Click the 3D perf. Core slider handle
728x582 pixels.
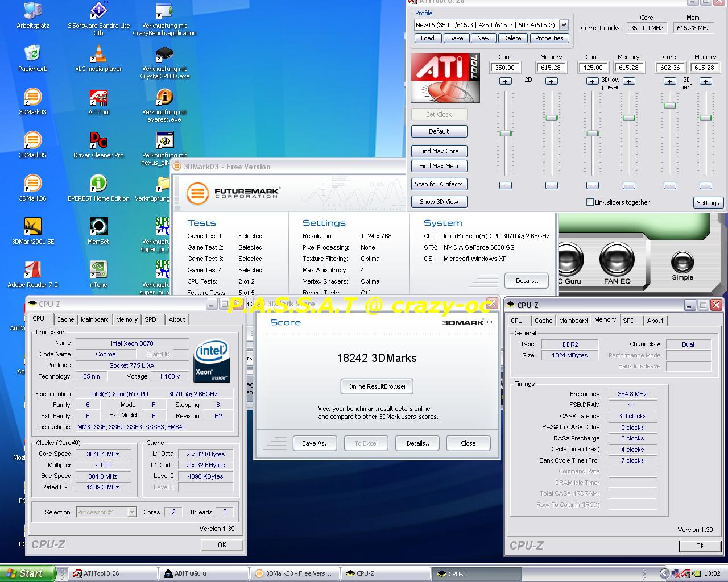tap(670, 105)
